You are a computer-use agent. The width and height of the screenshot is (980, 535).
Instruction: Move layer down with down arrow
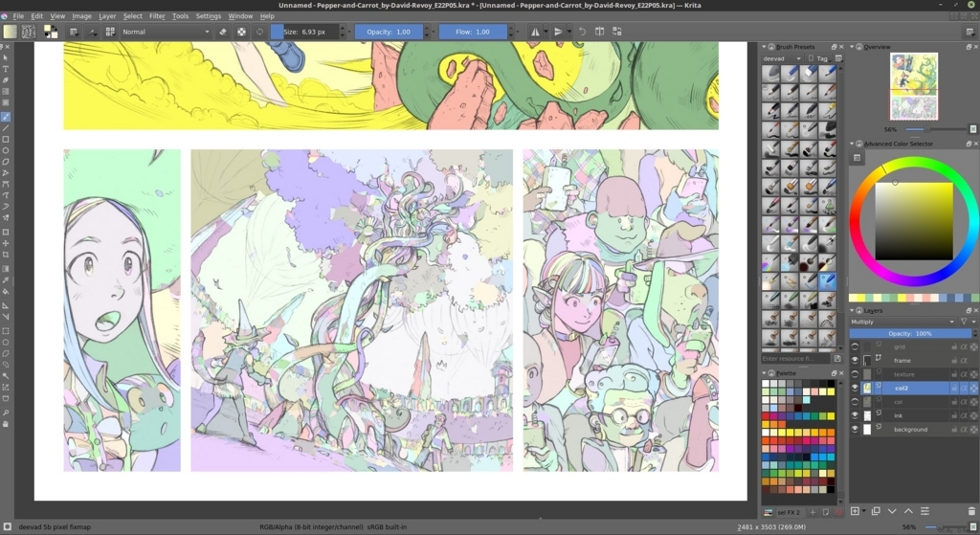click(x=892, y=511)
